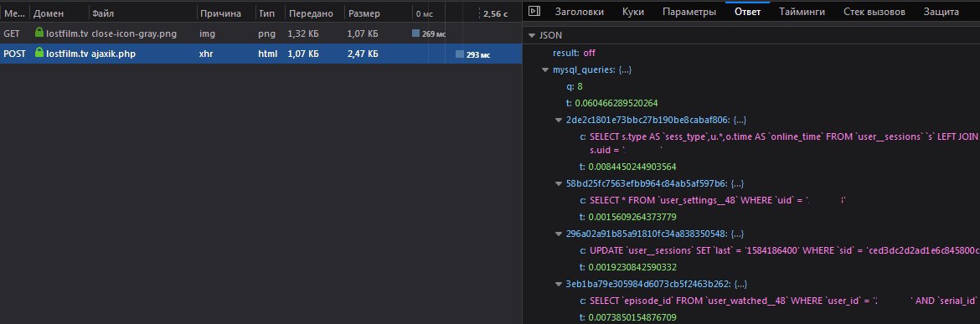Select the t: 0.060466289520264 row
Screen dimensions: 980x324
click(x=612, y=103)
